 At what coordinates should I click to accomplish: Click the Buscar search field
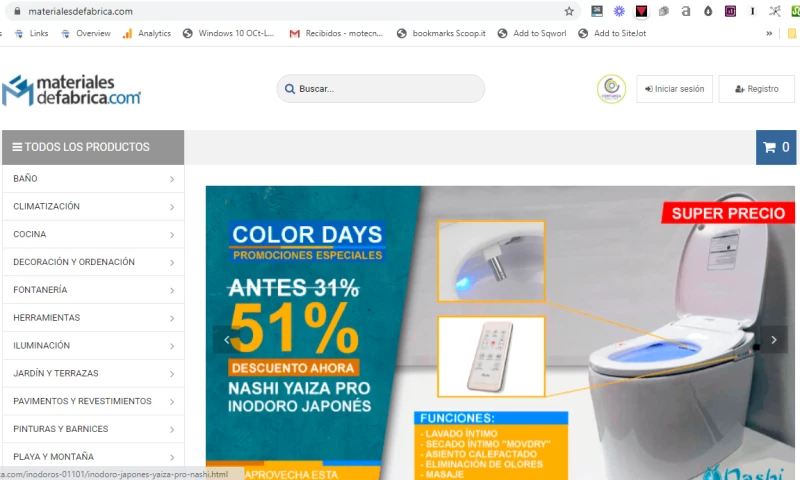(x=381, y=89)
